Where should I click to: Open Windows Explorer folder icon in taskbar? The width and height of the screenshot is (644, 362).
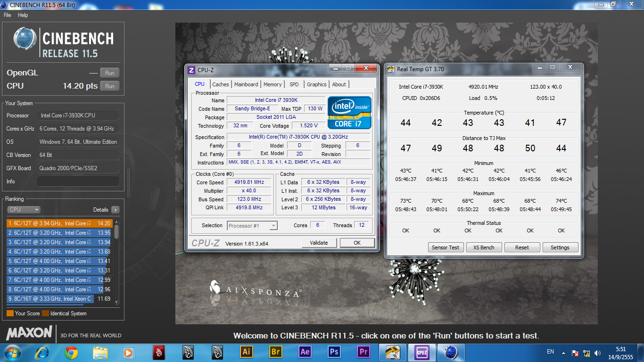(100, 353)
